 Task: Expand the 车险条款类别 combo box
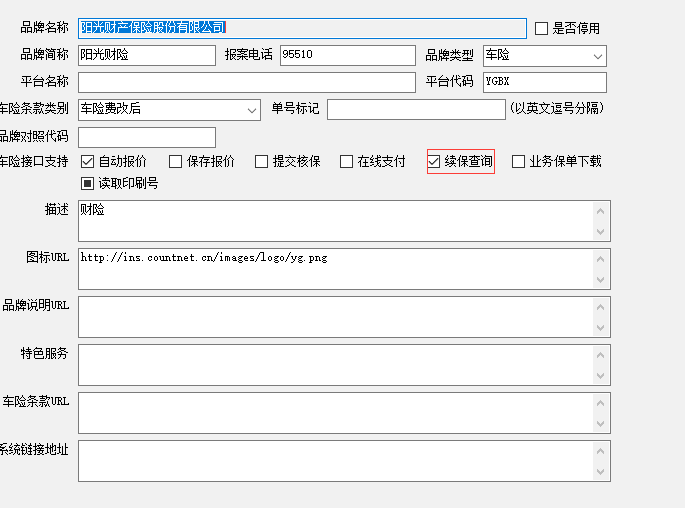click(170, 110)
